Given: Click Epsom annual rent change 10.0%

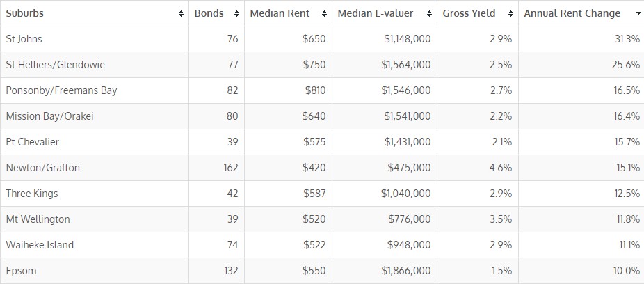Looking at the screenshot, I should point(626,271).
